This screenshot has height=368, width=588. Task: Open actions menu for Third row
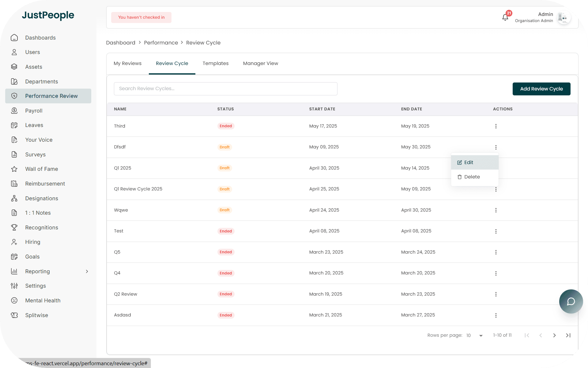click(496, 126)
